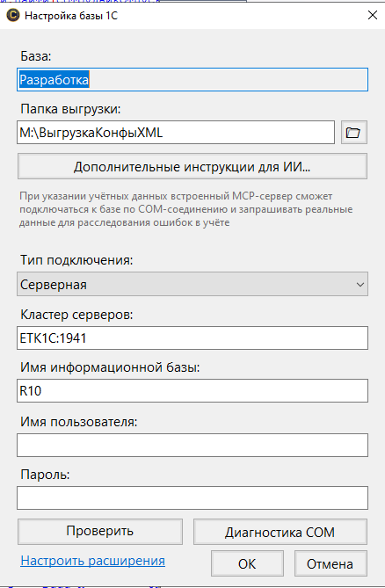Confirm settings with OK
This screenshot has width=385, height=588.
(x=247, y=563)
